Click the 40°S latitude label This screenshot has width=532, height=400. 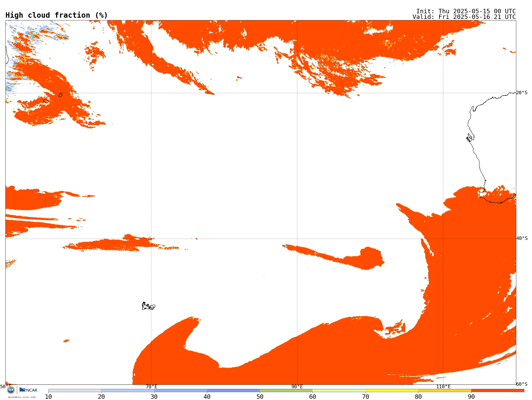pyautogui.click(x=522, y=238)
